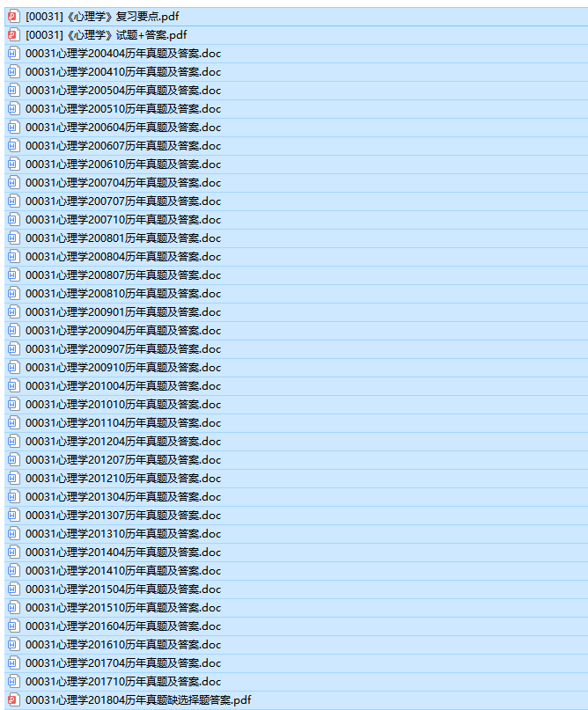Click PDF icon of 复习要点.pdf

pos(13,17)
